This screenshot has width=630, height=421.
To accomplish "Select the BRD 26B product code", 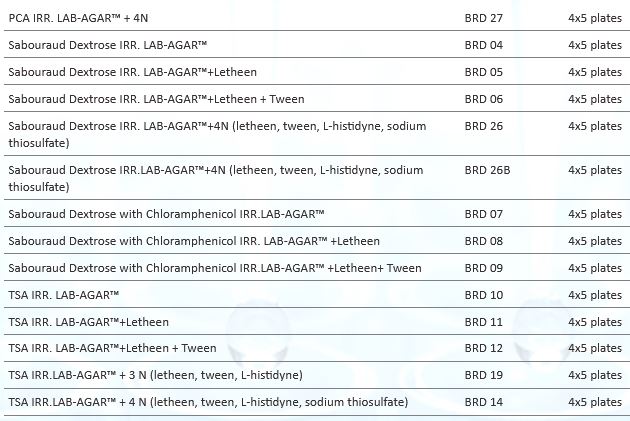I will click(488, 171).
